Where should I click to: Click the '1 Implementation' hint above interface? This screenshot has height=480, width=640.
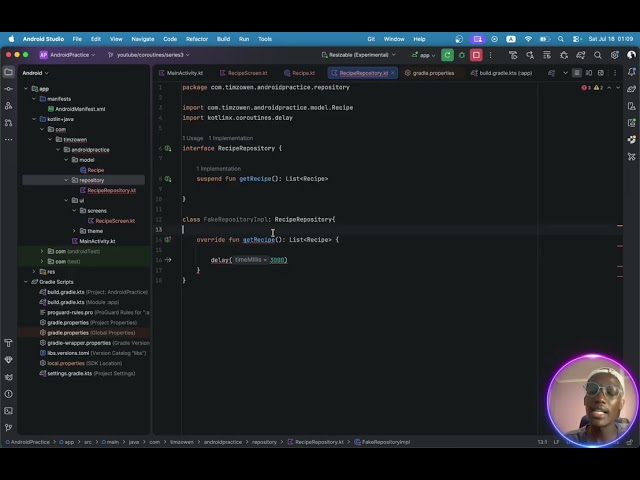[231, 138]
